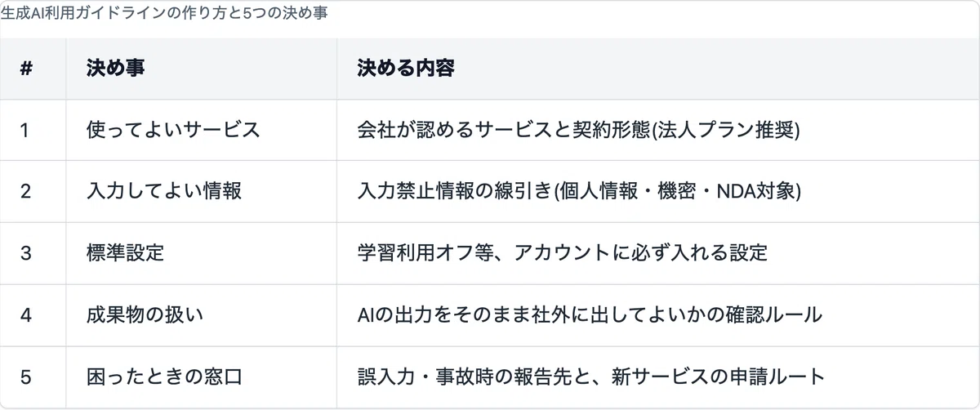Click the 入力禁止情報の線引き description cell

657,191
